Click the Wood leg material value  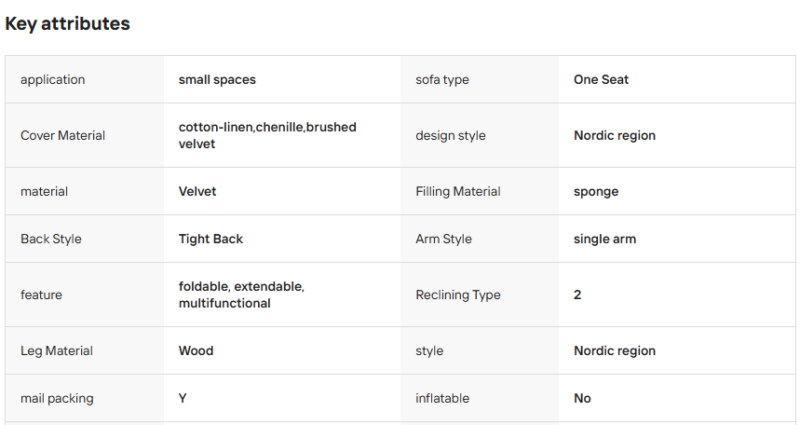(196, 351)
